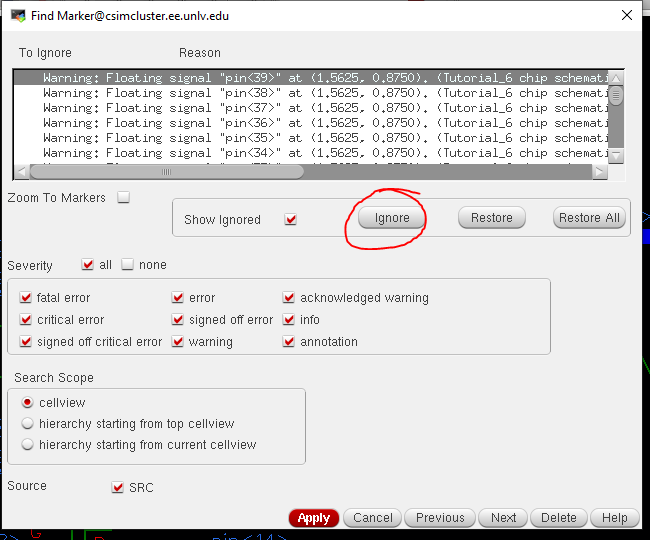Click the Apply button
Image resolution: width=650 pixels, height=540 pixels.
(x=314, y=518)
